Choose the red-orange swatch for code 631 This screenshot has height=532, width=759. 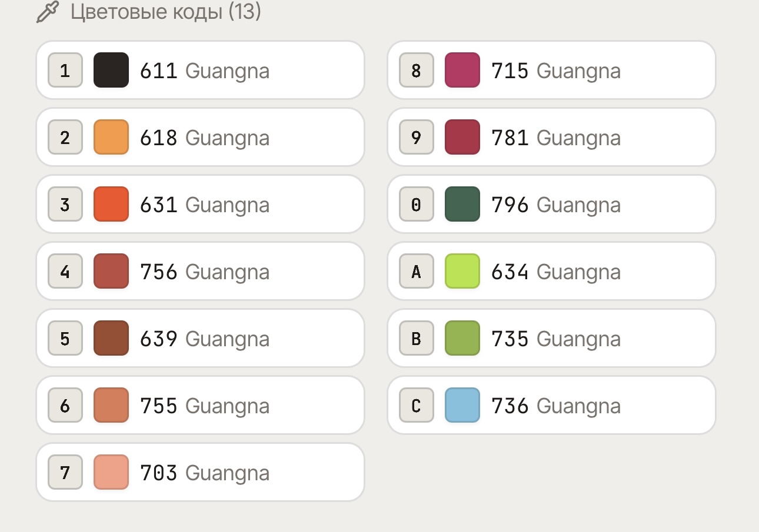(x=111, y=204)
